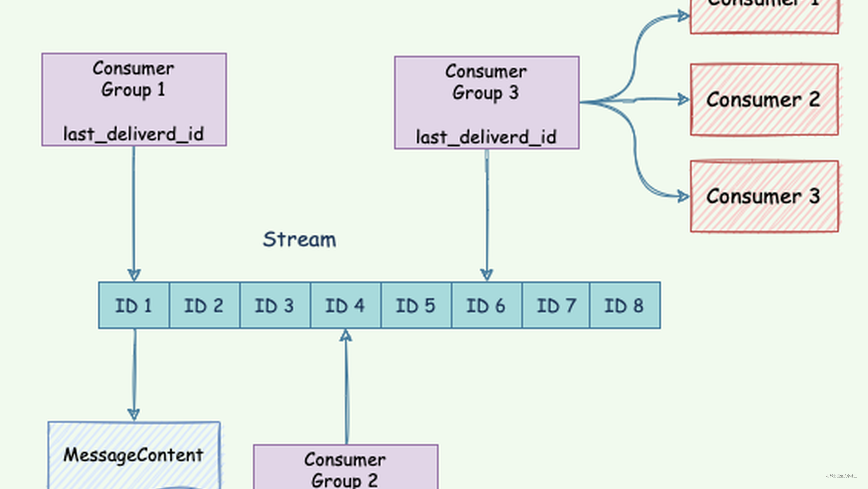The width and height of the screenshot is (868, 489).
Task: Select the ID 6 stream entry tab
Action: click(x=485, y=305)
